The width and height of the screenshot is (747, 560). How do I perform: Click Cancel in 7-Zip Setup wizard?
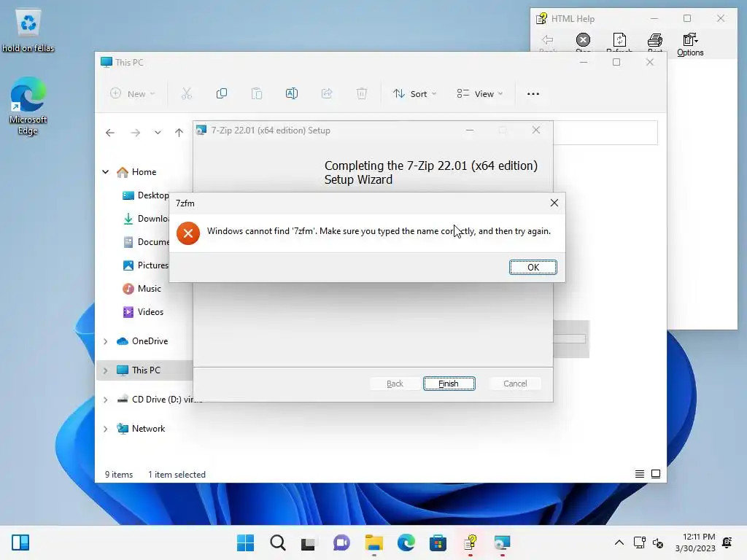tap(515, 384)
